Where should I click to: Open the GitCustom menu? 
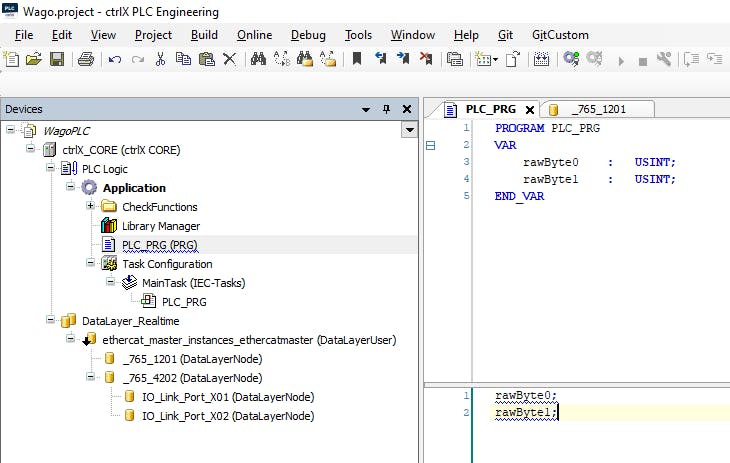click(x=560, y=35)
